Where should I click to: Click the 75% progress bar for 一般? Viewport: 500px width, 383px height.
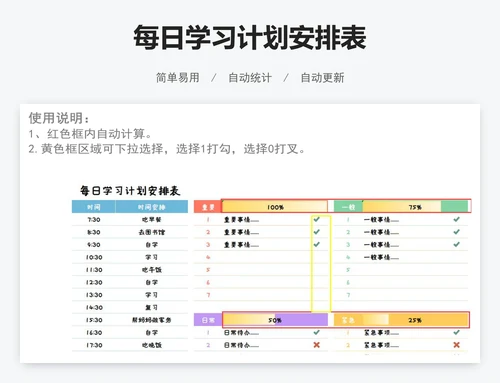[415, 207]
